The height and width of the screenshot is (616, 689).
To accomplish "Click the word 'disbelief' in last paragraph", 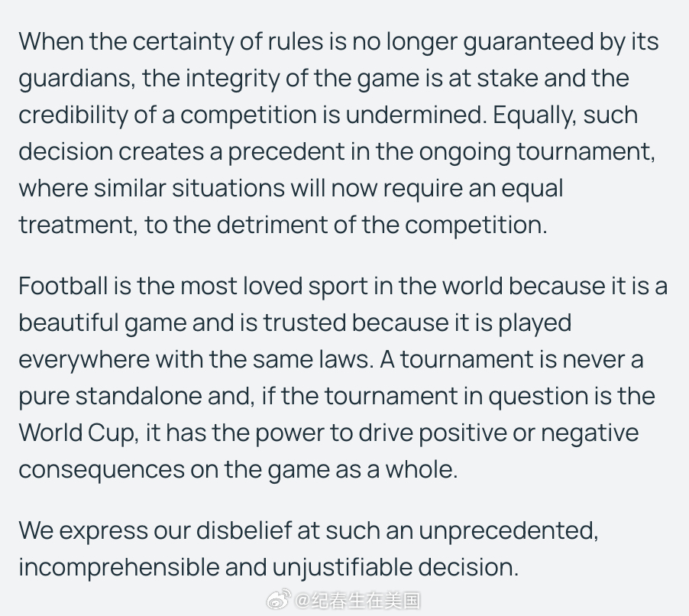I will click(x=244, y=530).
